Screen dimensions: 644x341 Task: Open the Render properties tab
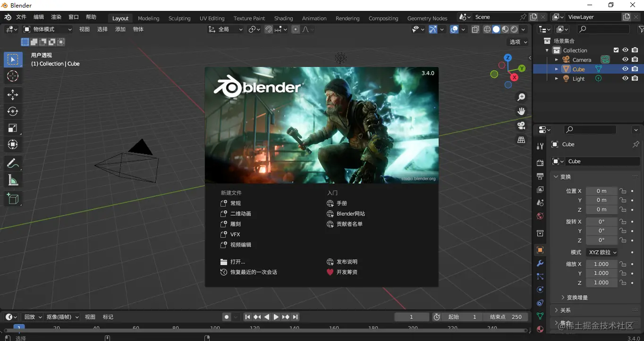coord(540,163)
